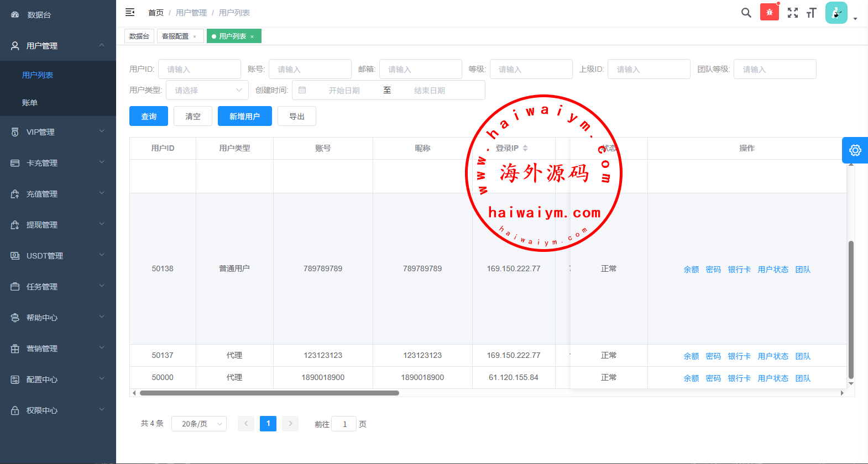Open the font size icon
868x464 pixels.
click(811, 13)
